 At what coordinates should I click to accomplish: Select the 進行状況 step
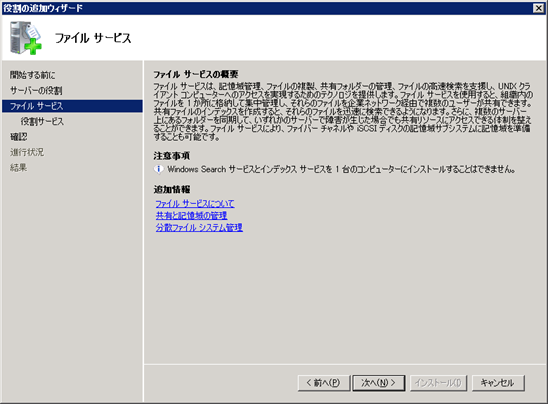point(27,152)
